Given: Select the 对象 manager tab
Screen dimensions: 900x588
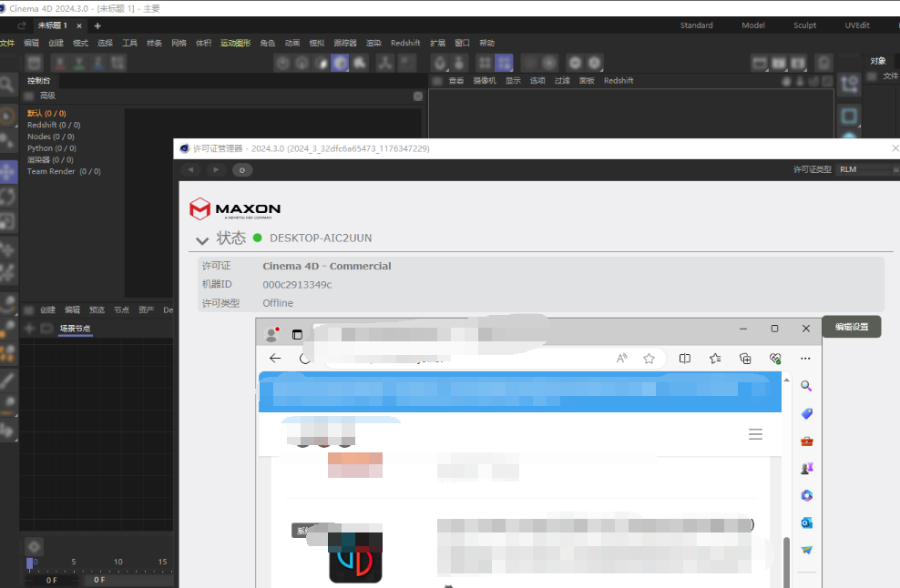Looking at the screenshot, I should 878,61.
